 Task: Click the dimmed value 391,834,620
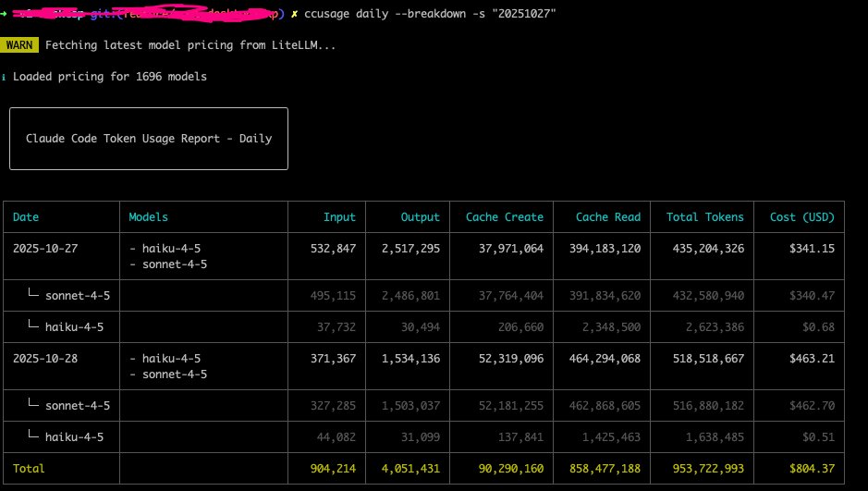coord(605,296)
